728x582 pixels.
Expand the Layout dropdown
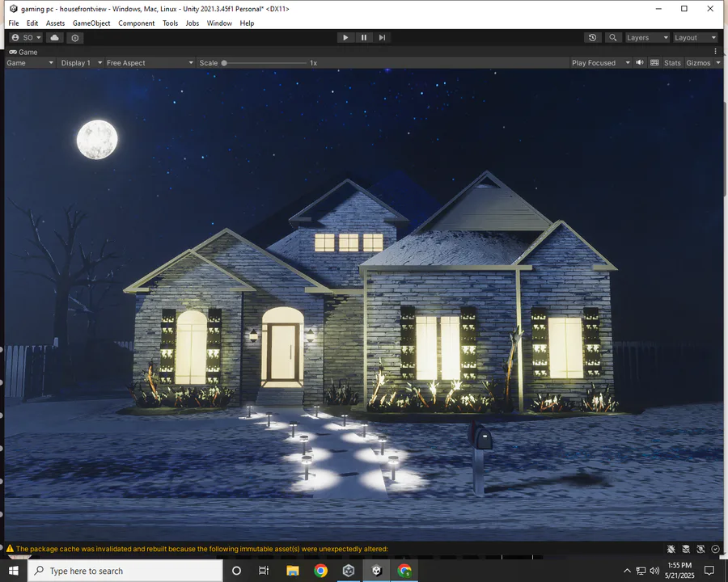695,38
